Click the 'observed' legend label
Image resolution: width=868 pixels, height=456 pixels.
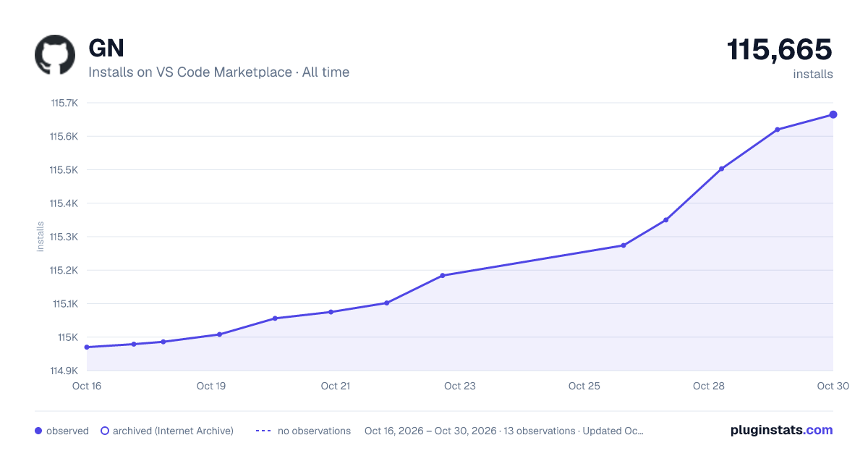point(67,431)
